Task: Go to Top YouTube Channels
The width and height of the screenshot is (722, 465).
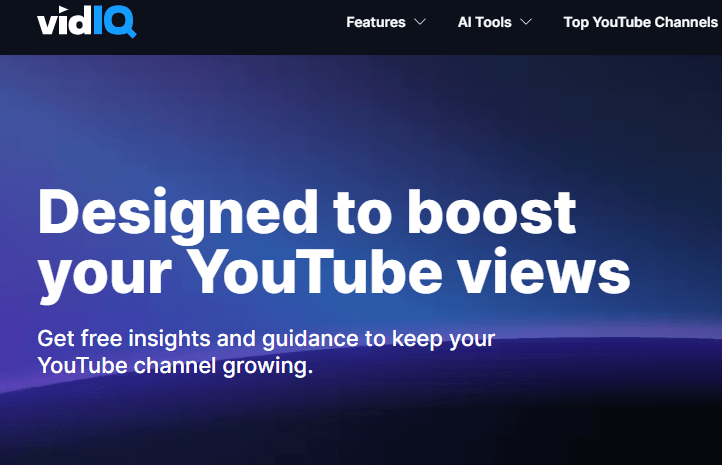Action: point(640,22)
